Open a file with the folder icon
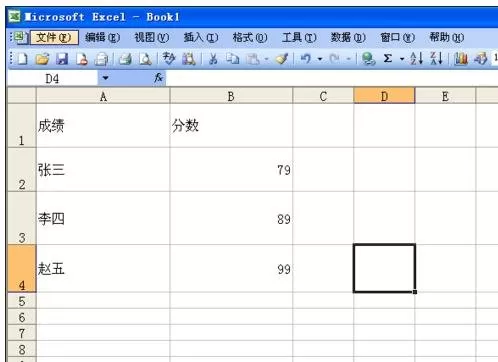Screen dimensions: 498x362 [42, 59]
